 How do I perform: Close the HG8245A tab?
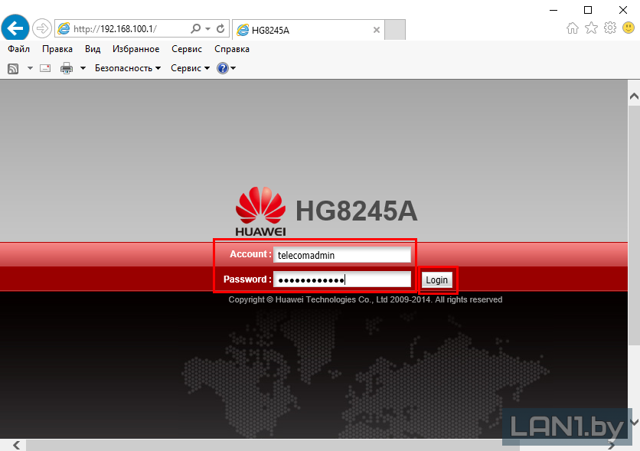(x=376, y=30)
